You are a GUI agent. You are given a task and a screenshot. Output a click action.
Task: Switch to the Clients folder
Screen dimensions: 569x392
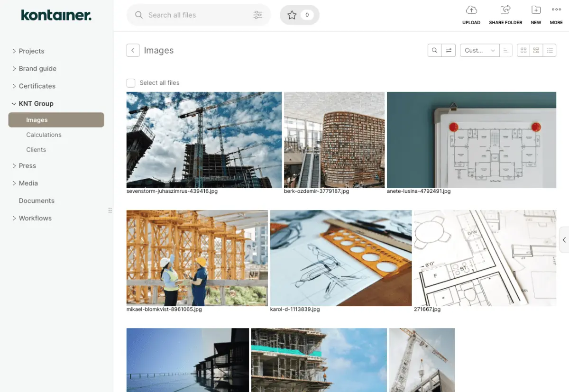[x=36, y=149]
